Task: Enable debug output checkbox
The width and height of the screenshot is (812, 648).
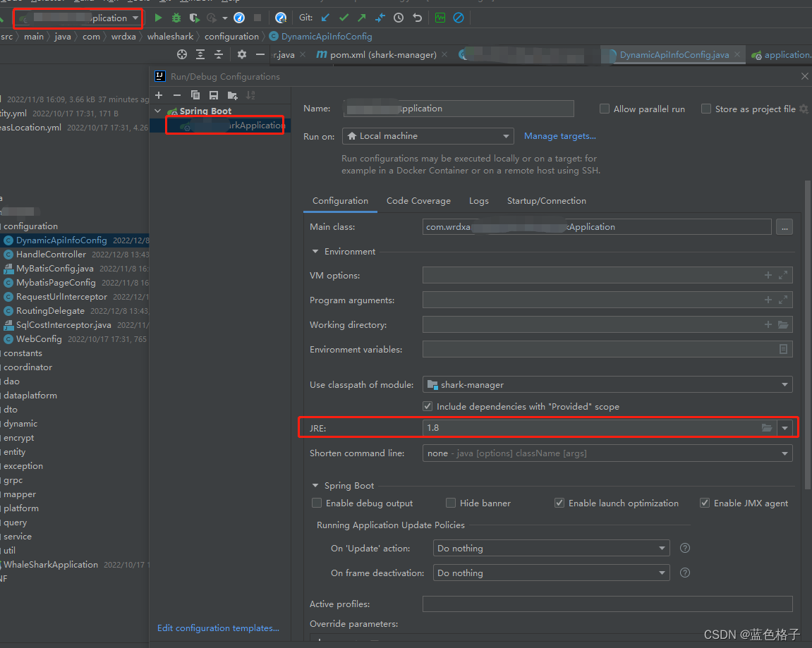Action: click(317, 503)
